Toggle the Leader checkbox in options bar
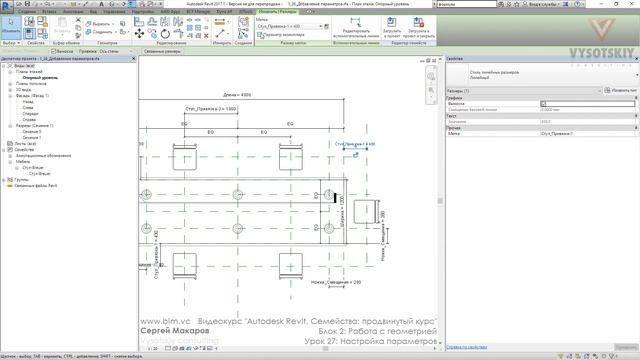This screenshot has width=640, height=360. 53,51
